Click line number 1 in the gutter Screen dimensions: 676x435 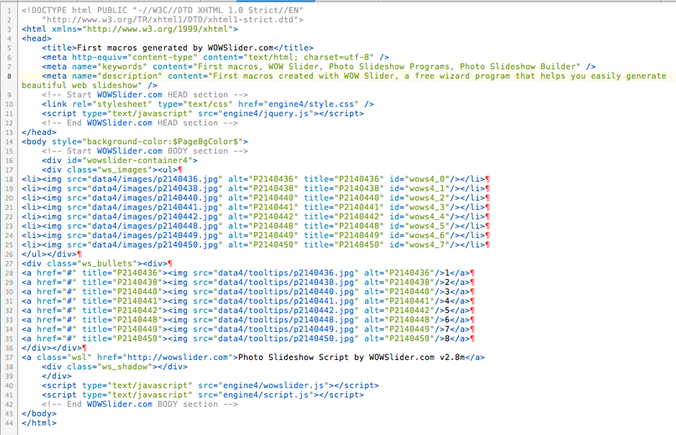(9, 10)
